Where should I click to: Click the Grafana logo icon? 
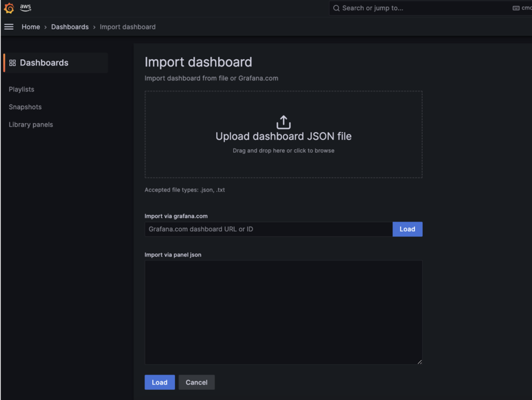(9, 8)
